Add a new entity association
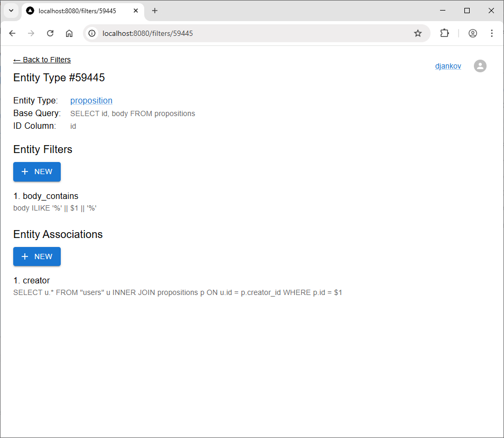 37,256
